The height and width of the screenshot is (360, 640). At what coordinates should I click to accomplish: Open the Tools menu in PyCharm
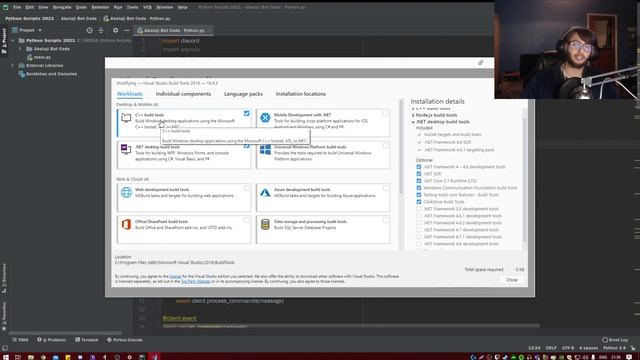132,7
